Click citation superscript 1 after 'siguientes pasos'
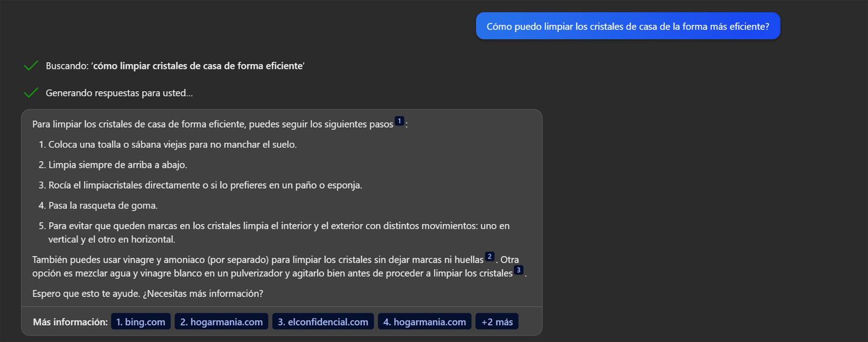 coord(399,121)
